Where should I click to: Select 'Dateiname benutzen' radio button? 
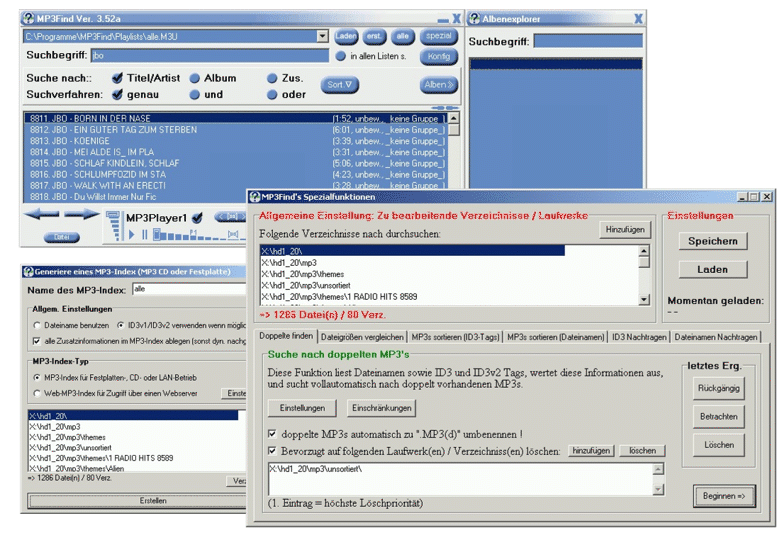tap(37, 325)
